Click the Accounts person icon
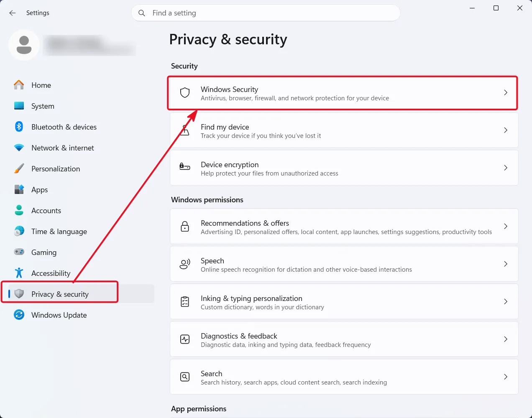This screenshot has width=532, height=418. (x=19, y=210)
